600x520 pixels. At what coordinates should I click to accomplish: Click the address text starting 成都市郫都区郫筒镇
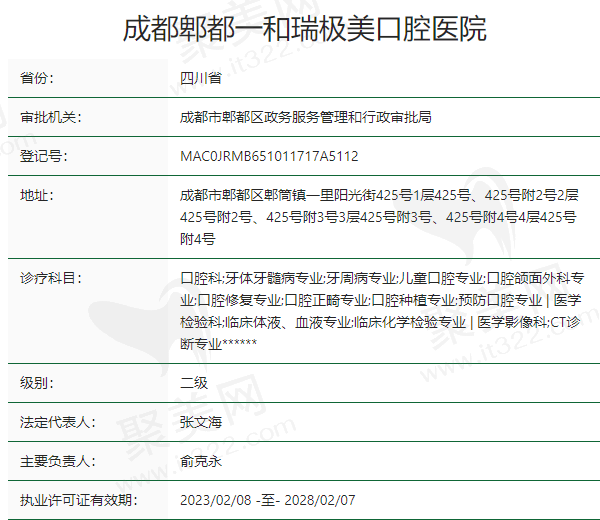pos(379,217)
